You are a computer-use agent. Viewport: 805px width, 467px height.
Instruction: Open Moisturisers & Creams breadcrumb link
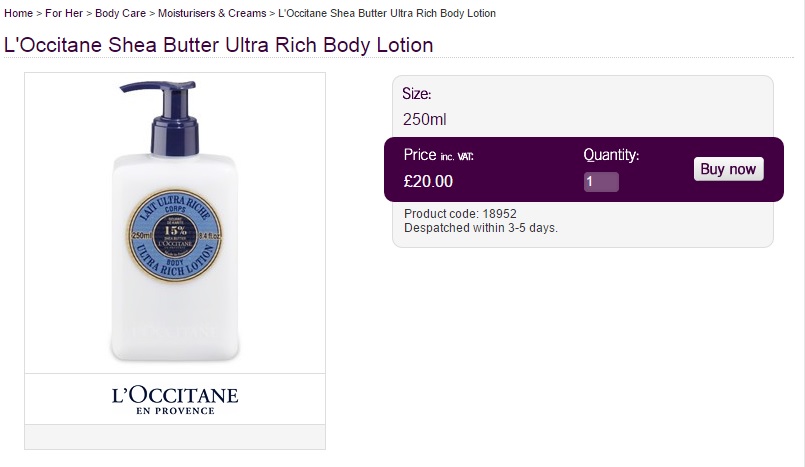[x=212, y=14]
